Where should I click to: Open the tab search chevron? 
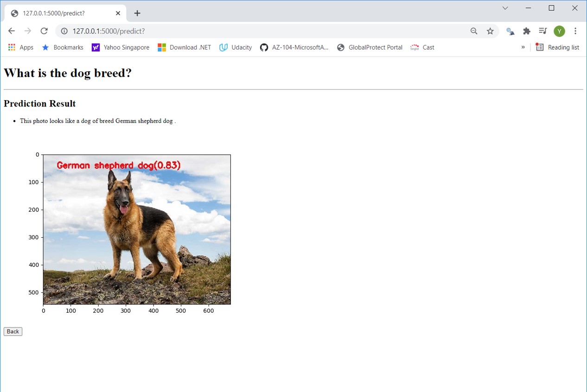505,8
